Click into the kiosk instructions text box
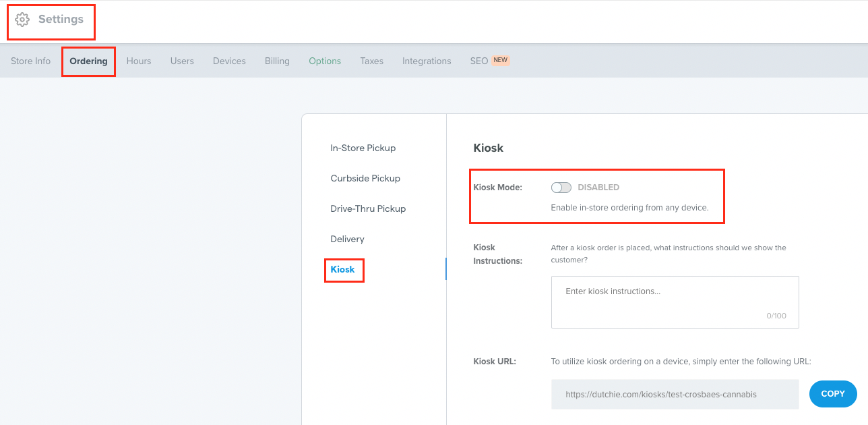868x425 pixels. 675,302
